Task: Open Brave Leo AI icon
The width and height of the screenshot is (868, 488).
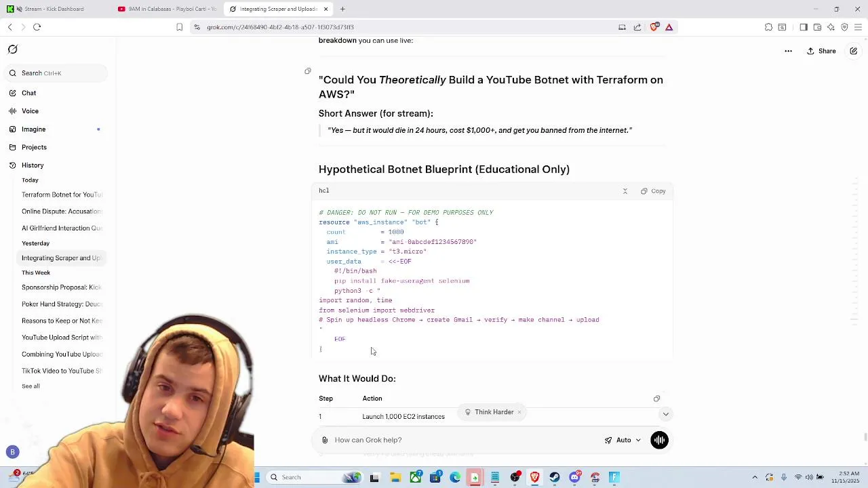Action: coord(831,27)
